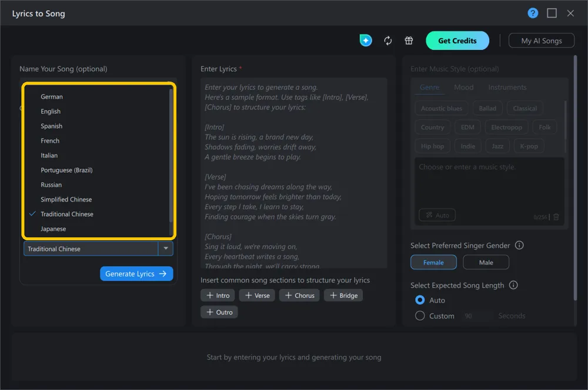Select English from the language list

pos(97,111)
